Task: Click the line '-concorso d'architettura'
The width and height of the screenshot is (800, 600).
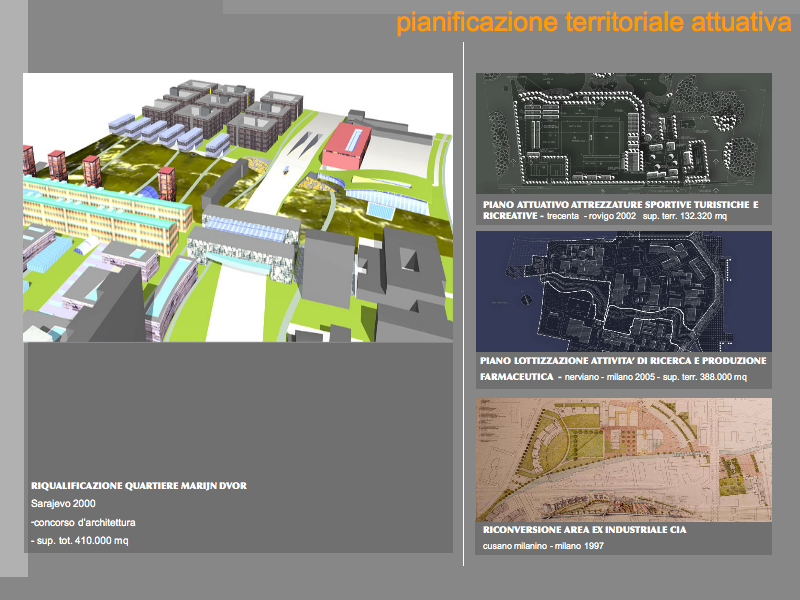Action: (83, 522)
